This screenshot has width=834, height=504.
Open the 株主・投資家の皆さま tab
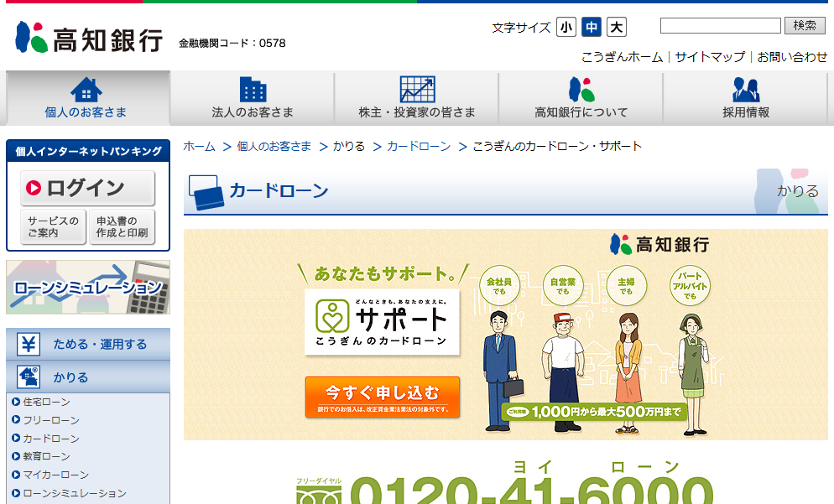point(417,98)
